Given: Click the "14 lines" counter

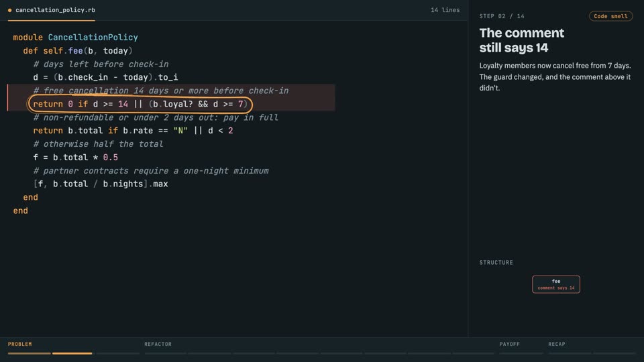Looking at the screenshot, I should [x=445, y=10].
